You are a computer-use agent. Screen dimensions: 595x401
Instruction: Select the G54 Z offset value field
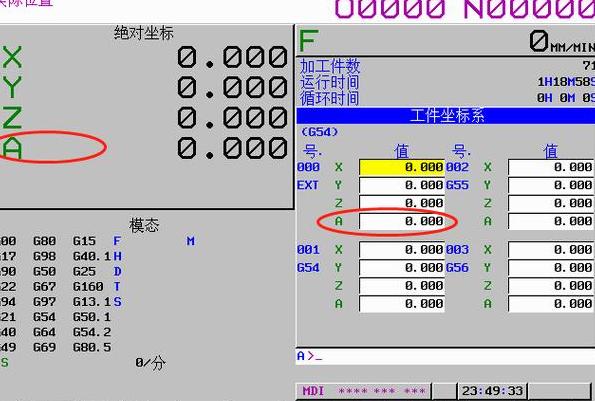click(402, 286)
